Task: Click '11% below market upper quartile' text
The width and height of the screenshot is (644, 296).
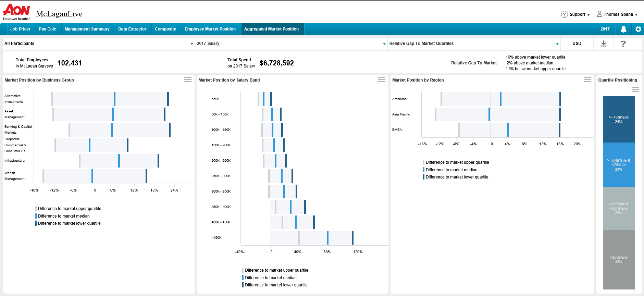Action: (x=535, y=69)
